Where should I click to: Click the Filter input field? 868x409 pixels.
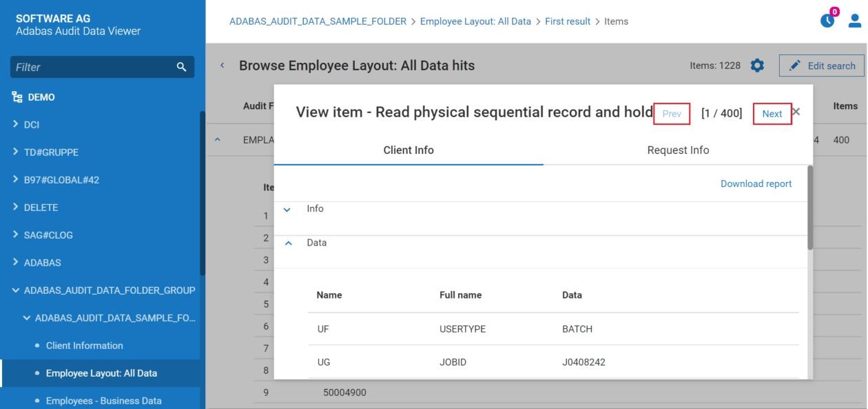(102, 67)
